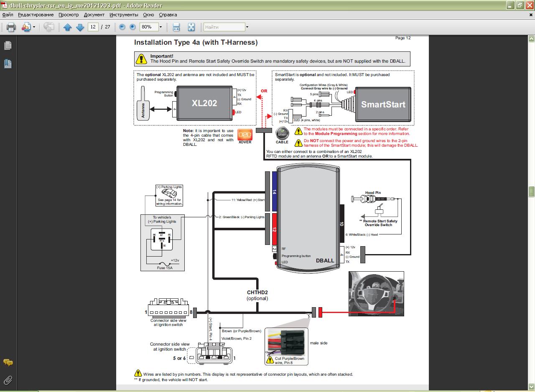Click the Antenna graphic in the XL202 box
535x392 pixels.
143,103
